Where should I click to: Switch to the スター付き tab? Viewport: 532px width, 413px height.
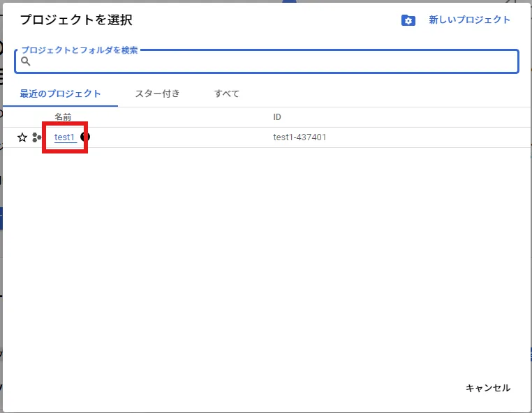pyautogui.click(x=157, y=93)
